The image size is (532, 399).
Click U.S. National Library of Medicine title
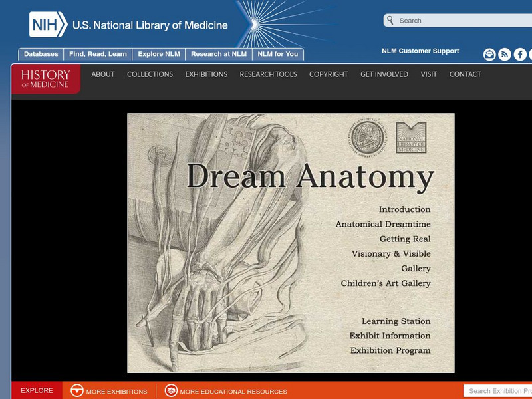point(150,25)
